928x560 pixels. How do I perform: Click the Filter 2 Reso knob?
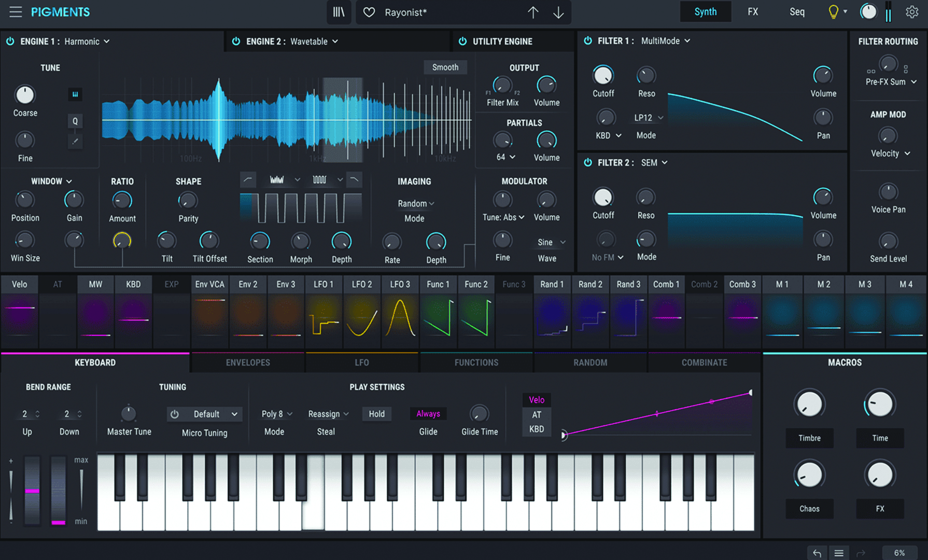[x=645, y=198]
